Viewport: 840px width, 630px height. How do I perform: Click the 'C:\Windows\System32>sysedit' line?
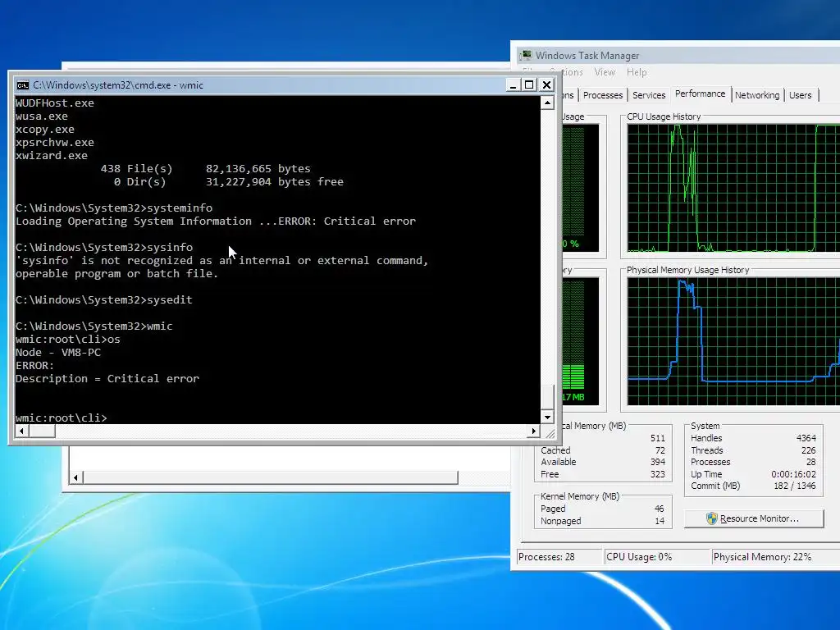pos(104,300)
